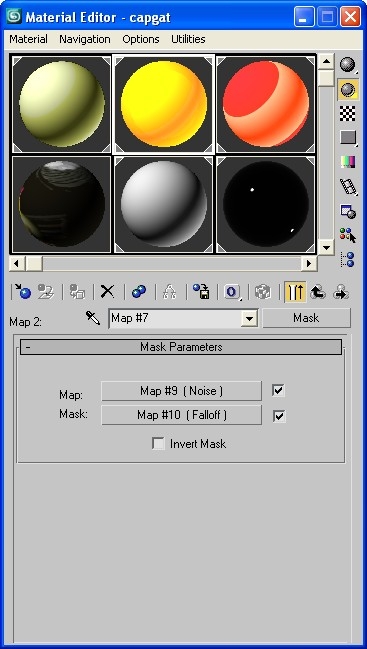Click sample slots scroll right arrow
This screenshot has width=367, height=649.
coord(309,263)
